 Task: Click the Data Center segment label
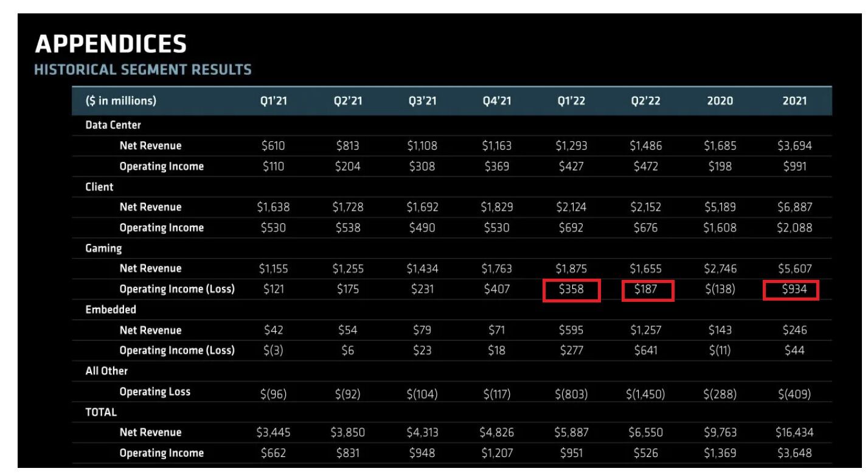[x=113, y=125]
